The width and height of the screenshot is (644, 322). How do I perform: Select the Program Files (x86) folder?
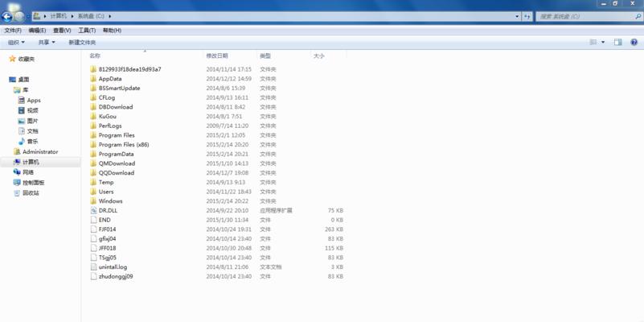pos(124,145)
